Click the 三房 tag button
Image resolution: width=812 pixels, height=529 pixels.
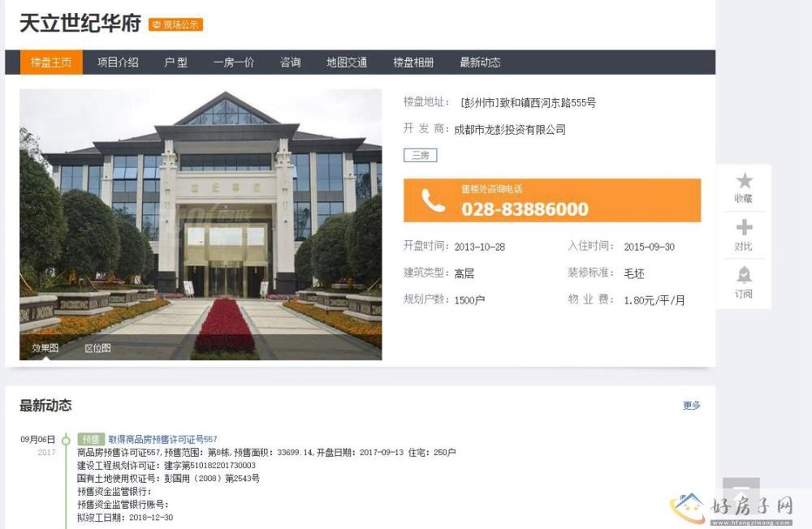pyautogui.click(x=421, y=155)
